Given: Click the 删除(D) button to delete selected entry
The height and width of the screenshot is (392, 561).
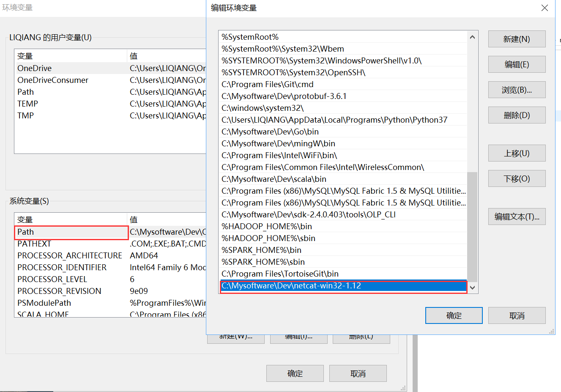Looking at the screenshot, I should point(517,115).
